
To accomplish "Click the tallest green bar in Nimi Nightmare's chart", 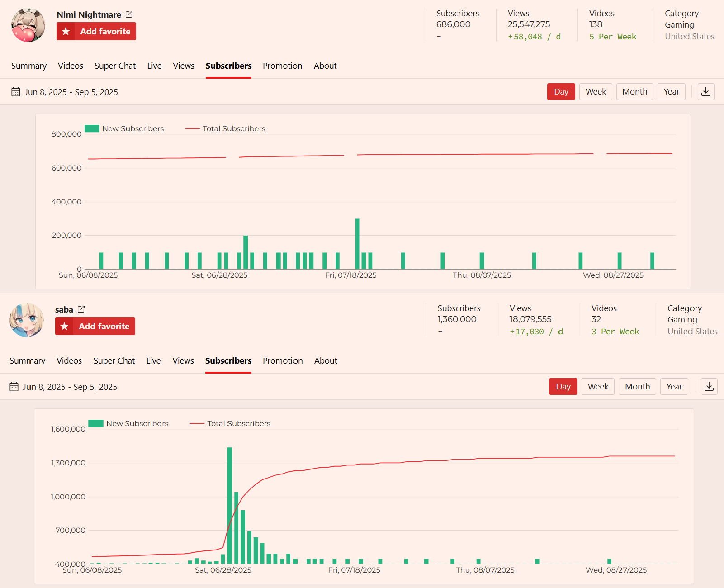I will (357, 244).
